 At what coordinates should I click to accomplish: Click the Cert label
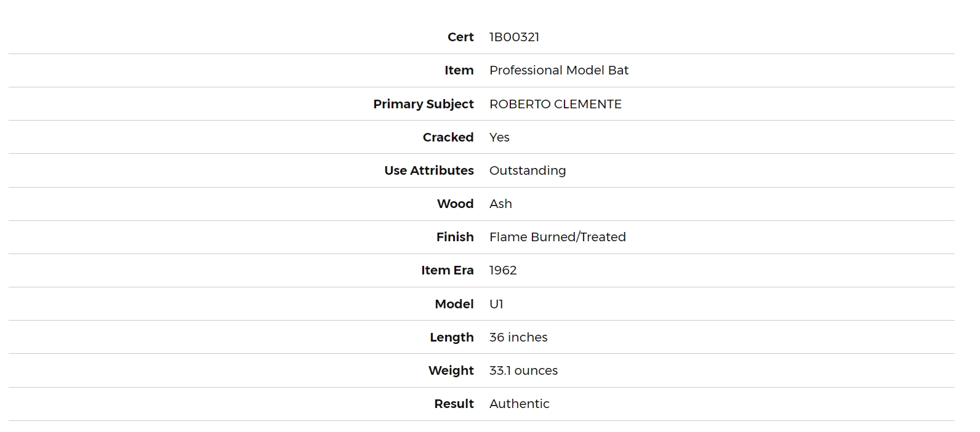(x=460, y=37)
